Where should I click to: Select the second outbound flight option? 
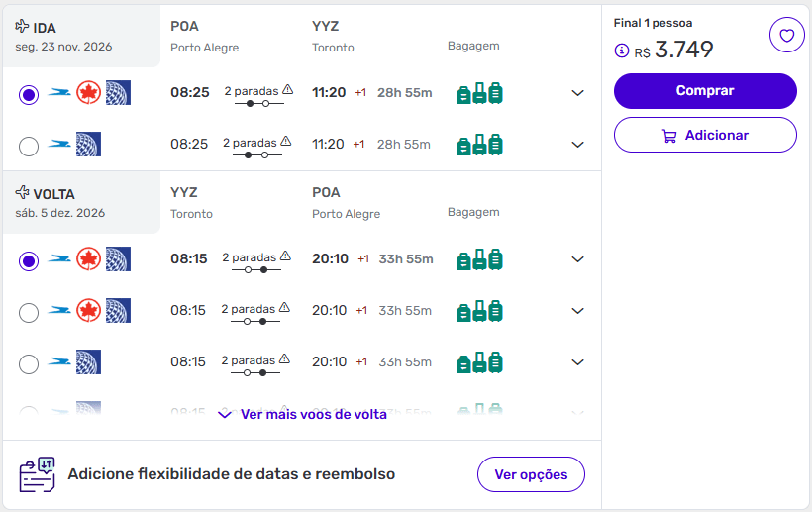29,146
